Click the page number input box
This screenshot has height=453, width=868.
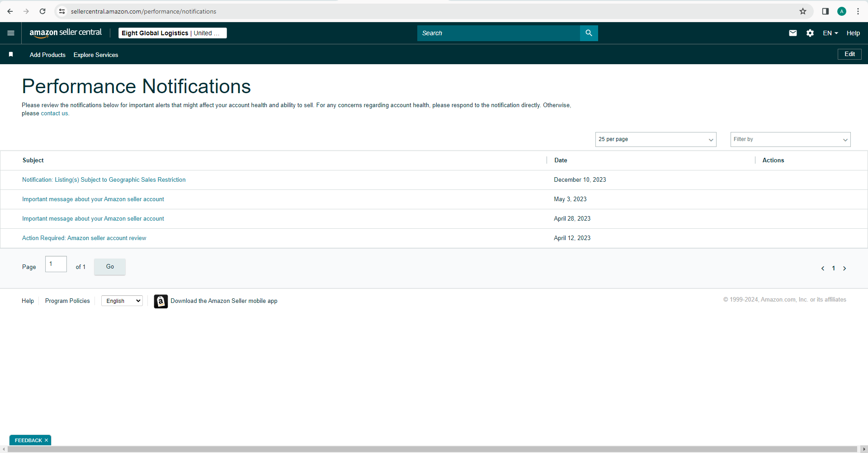click(x=56, y=264)
